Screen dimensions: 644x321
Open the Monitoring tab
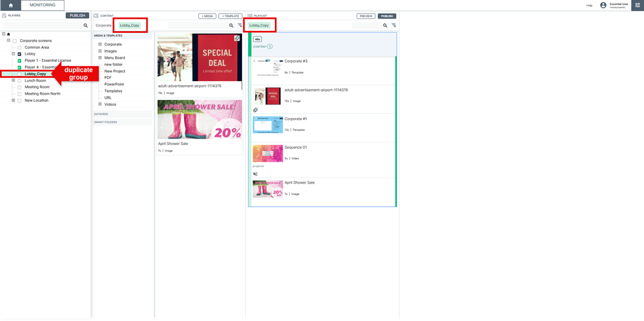(x=43, y=5)
